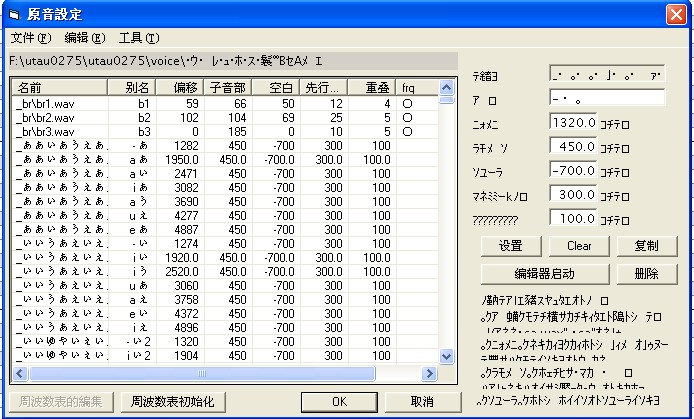Click the 周波数表初始化 button

173,402
